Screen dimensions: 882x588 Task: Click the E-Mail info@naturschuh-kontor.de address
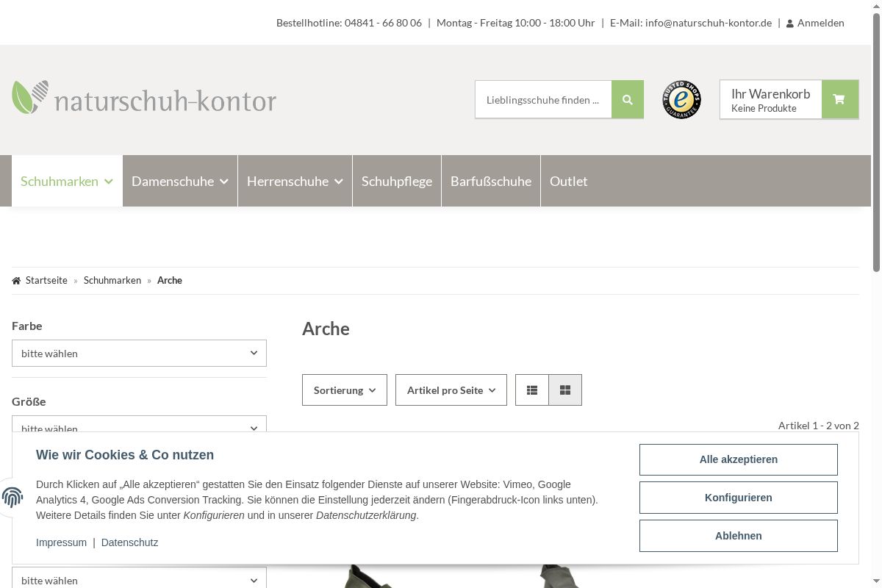691,23
